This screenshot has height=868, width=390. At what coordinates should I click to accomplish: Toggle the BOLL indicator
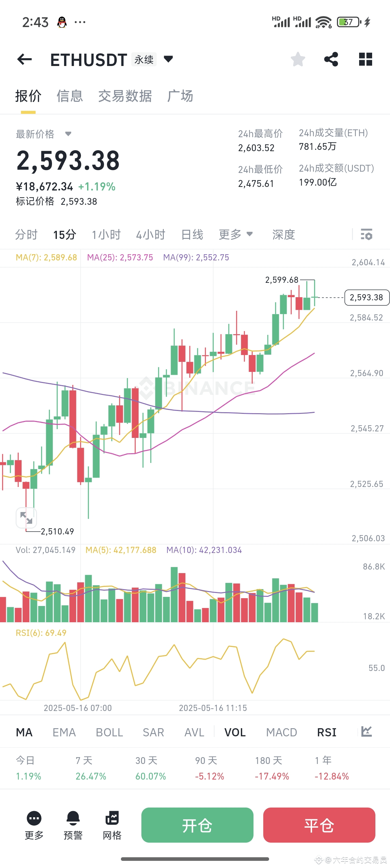click(109, 732)
